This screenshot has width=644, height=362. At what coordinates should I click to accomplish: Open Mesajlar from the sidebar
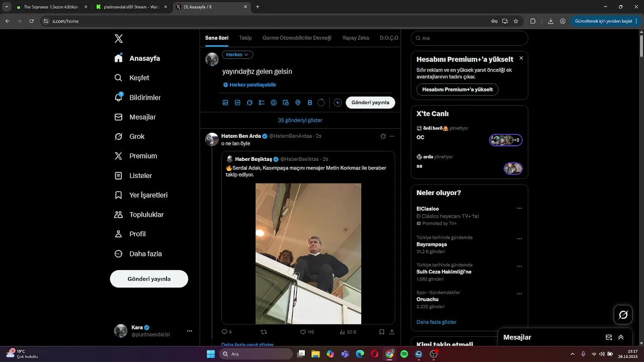tap(135, 117)
